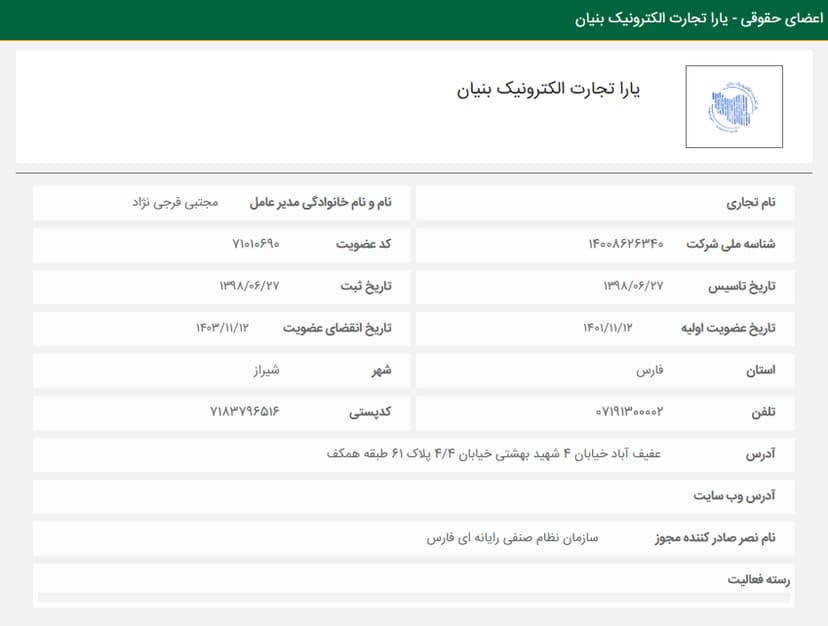
Task: Click the 'کدپستی' label
Action: 370,412
